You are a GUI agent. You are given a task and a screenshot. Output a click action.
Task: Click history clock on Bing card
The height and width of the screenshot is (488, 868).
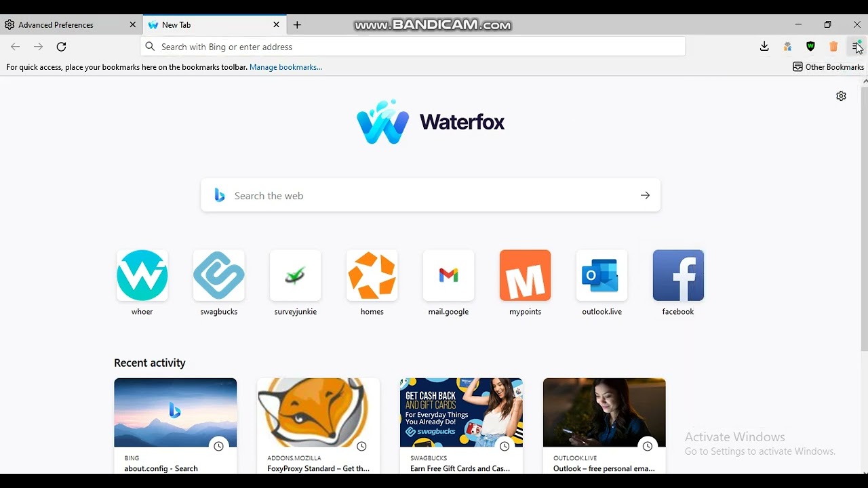point(218,446)
